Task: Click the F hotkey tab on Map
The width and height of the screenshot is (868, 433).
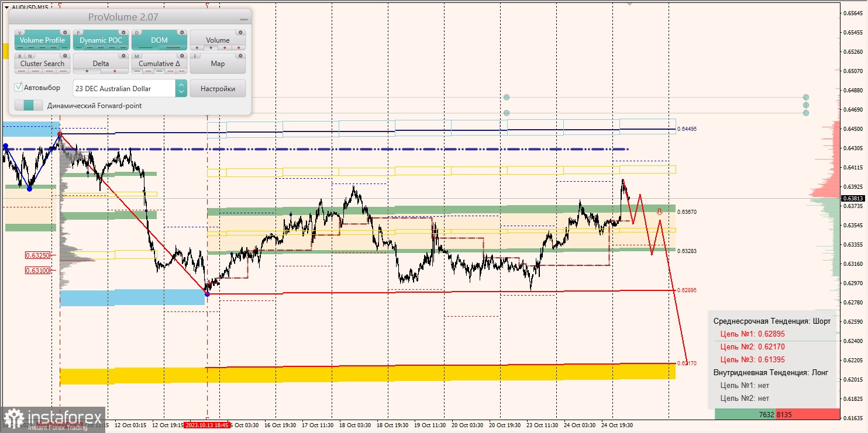Action: click(196, 56)
